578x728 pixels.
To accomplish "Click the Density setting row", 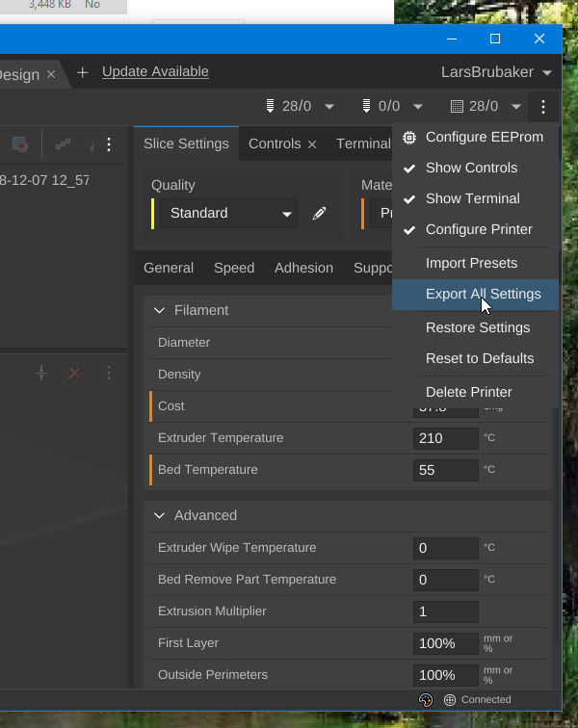I will pyautogui.click(x=271, y=375).
